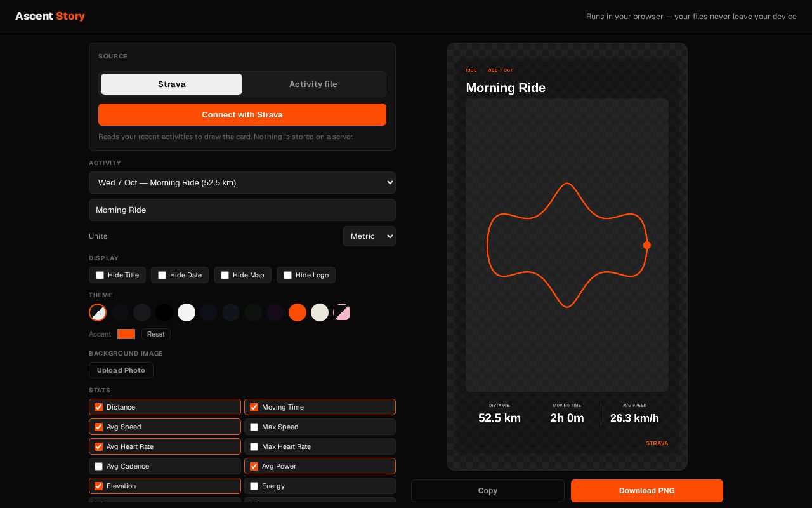
Task: Open the Units Metric dropdown
Action: [369, 236]
